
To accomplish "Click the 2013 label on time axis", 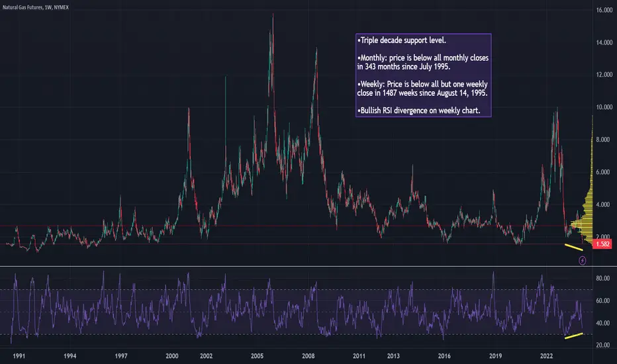I will click(x=393, y=356).
